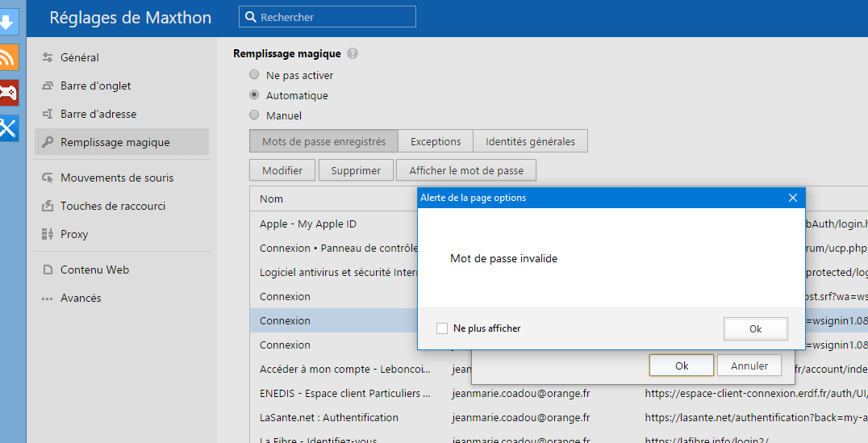Viewport: 868px width, 443px height.
Task: Click the search magnifier icon in Rechercher box
Action: point(250,17)
